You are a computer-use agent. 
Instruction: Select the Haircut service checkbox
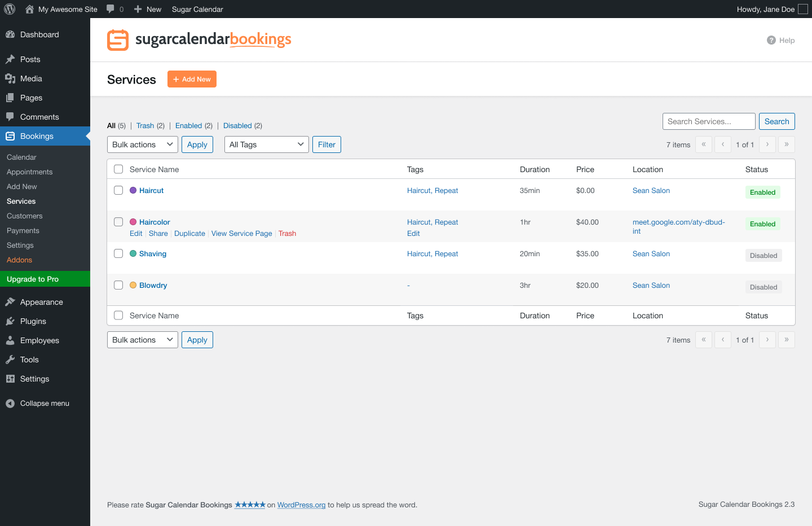118,190
